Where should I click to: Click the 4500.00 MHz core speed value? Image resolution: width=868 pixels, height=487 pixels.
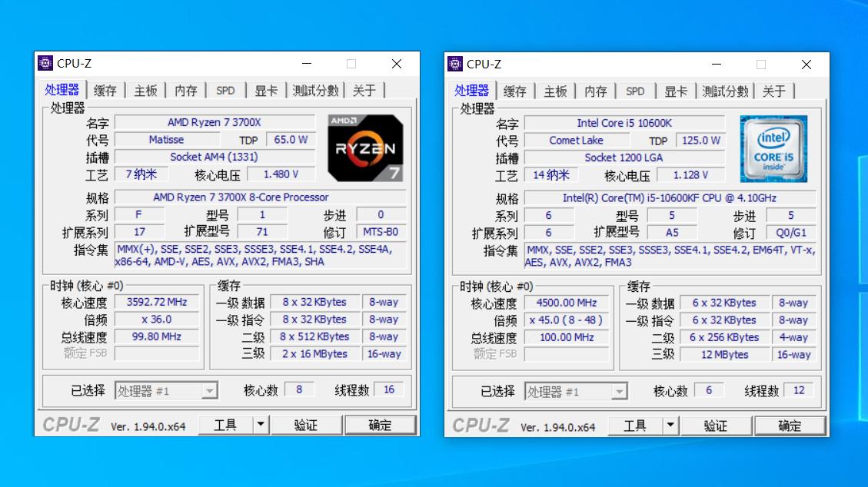pyautogui.click(x=567, y=303)
